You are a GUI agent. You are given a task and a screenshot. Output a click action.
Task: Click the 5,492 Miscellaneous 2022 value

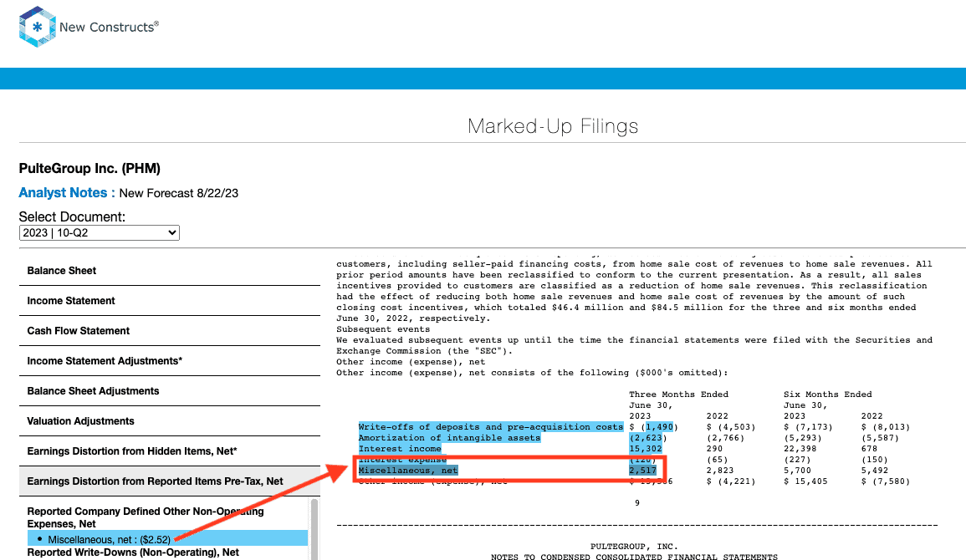coord(875,471)
